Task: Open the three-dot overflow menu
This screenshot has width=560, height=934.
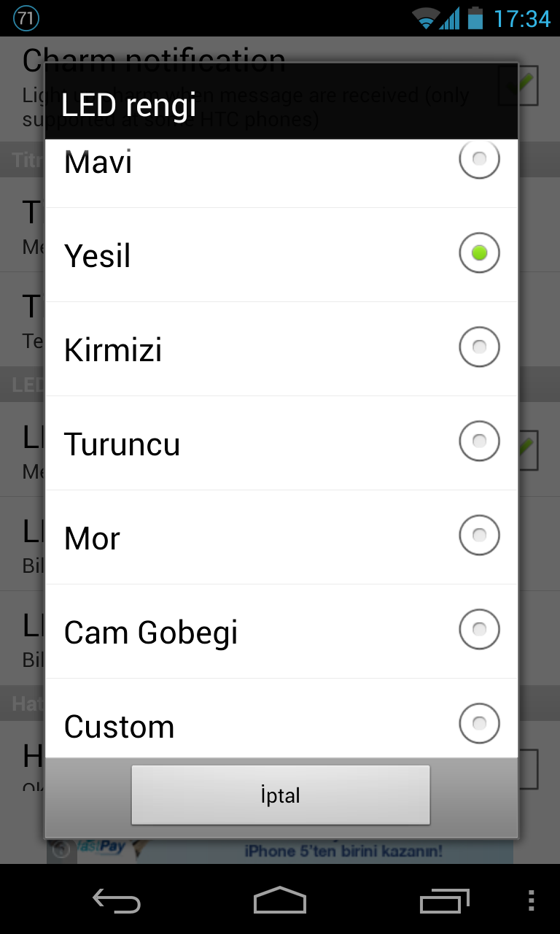Action: click(531, 900)
